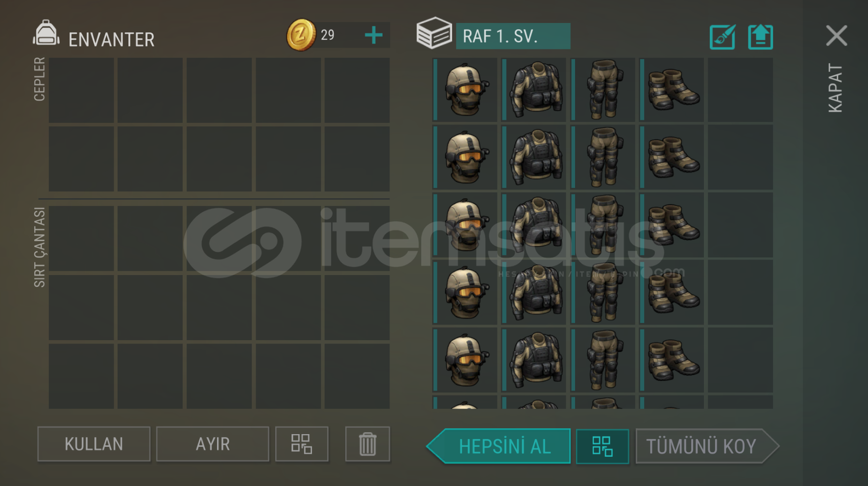868x486 pixels.
Task: Click the first empty pocket slot
Action: pyautogui.click(x=81, y=90)
